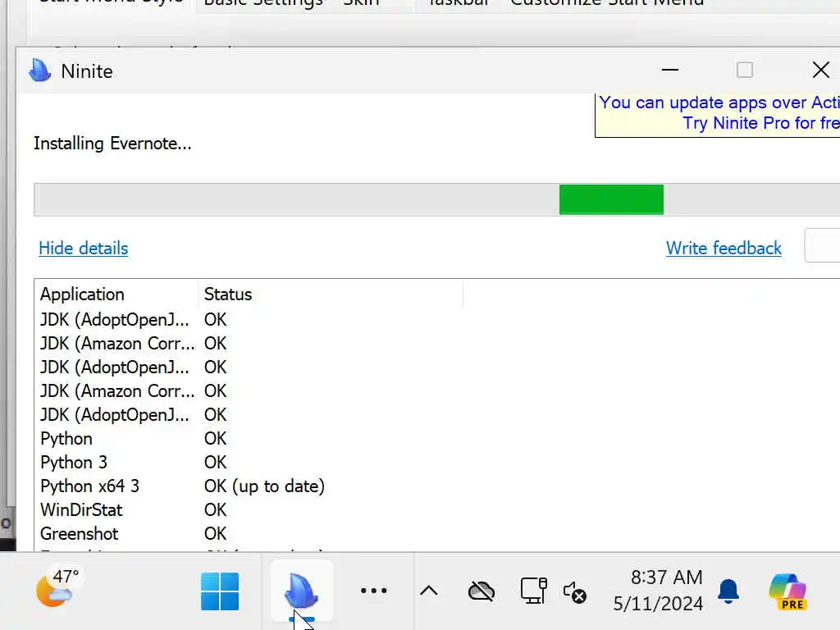Expand hidden system tray icons chevron

(x=428, y=591)
